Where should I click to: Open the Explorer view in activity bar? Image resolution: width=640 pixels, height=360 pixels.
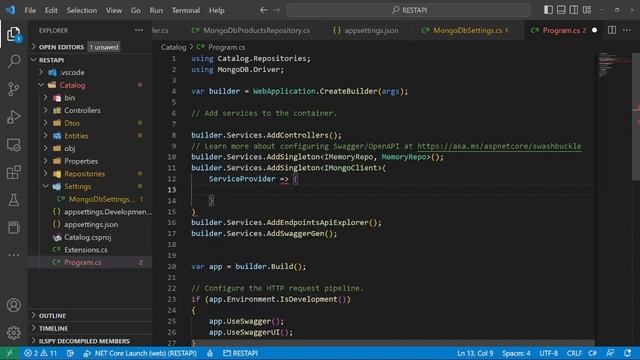[14, 34]
